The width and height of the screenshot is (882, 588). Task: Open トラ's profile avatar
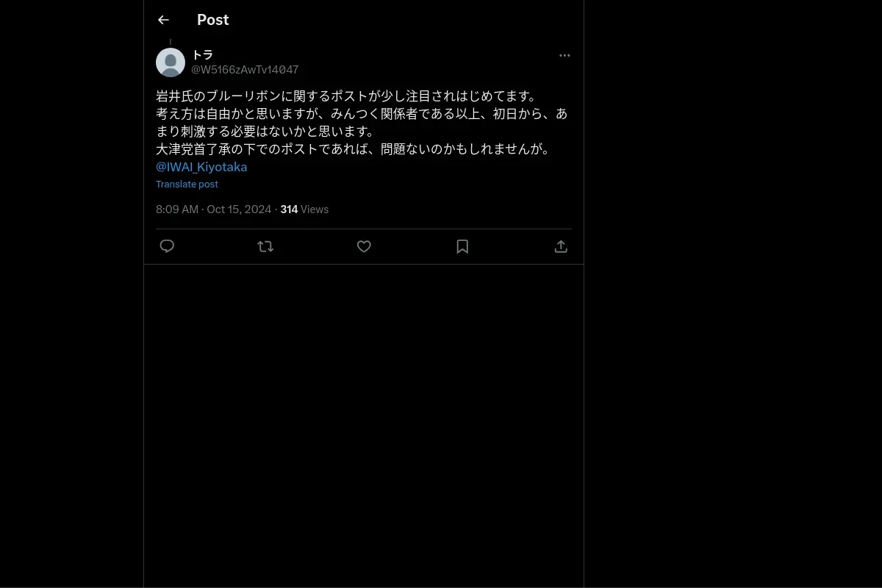tap(171, 62)
